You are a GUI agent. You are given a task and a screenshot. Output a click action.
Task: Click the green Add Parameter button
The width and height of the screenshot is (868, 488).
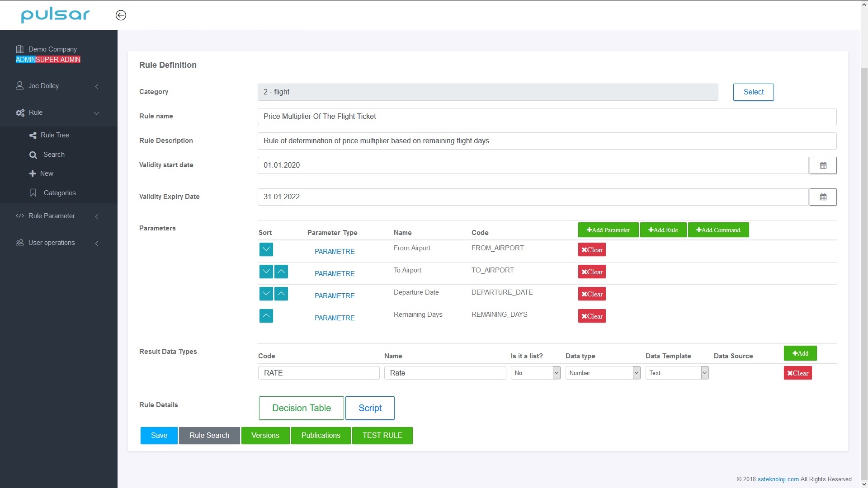click(x=608, y=230)
